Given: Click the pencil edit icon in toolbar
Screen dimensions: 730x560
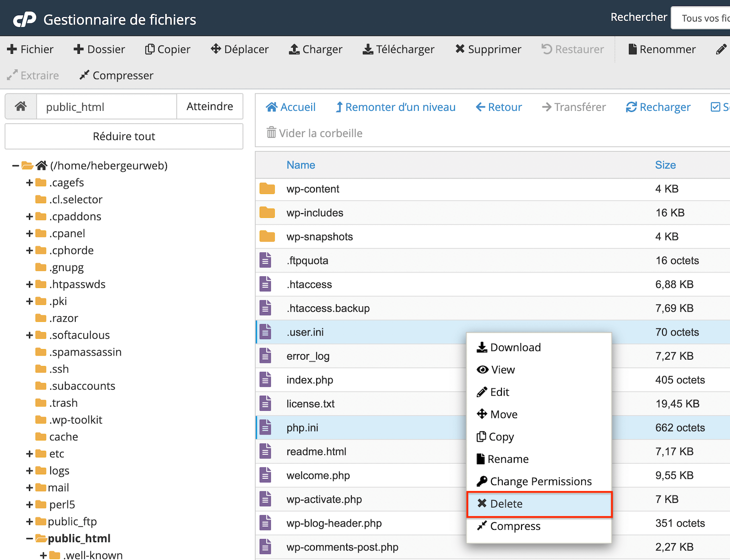Looking at the screenshot, I should pyautogui.click(x=721, y=49).
